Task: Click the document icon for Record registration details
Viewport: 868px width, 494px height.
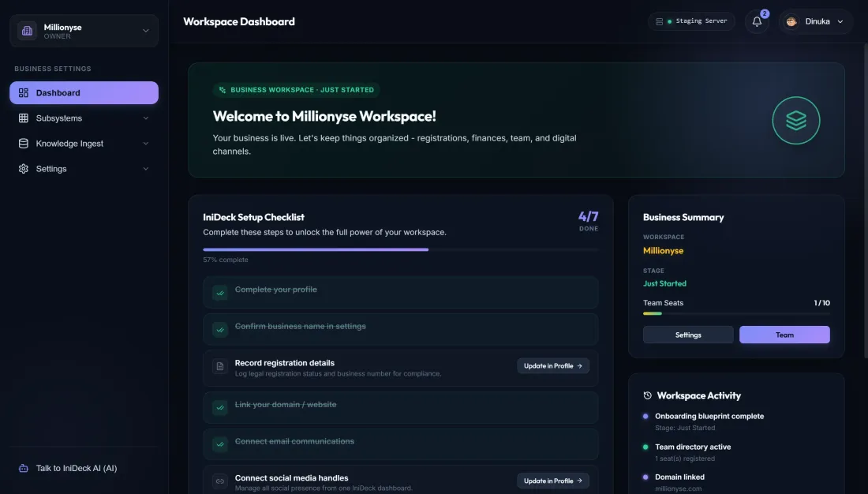Action: 220,366
